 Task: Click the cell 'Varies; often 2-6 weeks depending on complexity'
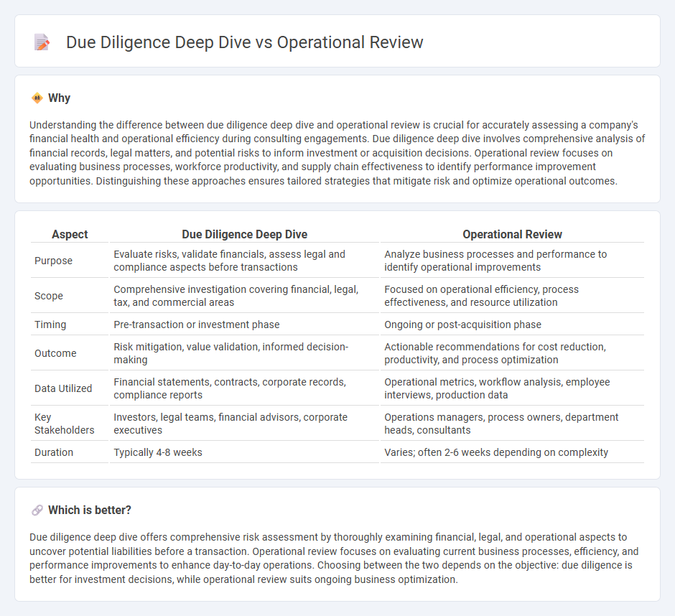pyautogui.click(x=512, y=452)
